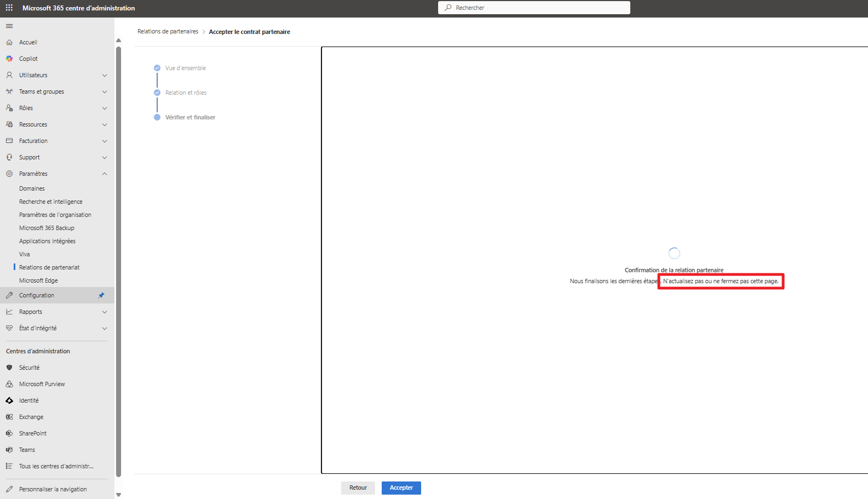The image size is (868, 499).
Task: Click the loading spinner above the confirmation message
Action: [x=674, y=253]
